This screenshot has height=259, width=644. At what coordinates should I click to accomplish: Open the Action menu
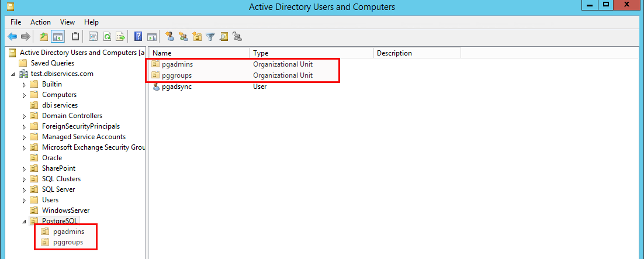41,22
